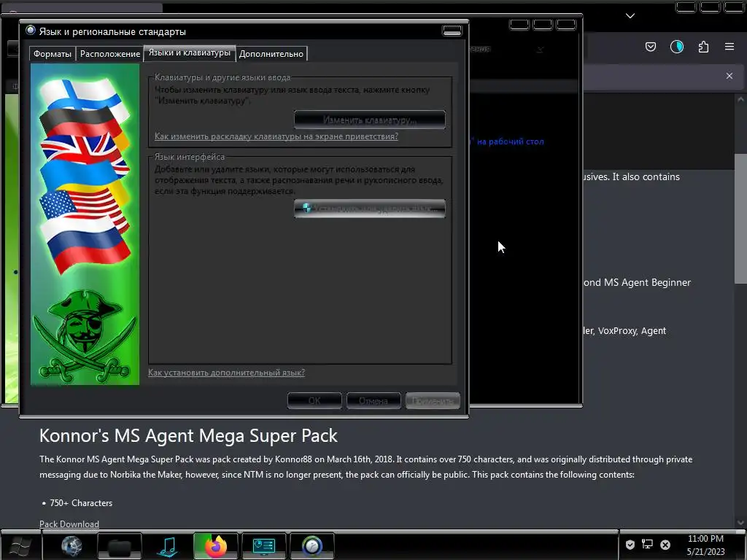Open the network tray icon
The image size is (747, 560).
(x=647, y=544)
